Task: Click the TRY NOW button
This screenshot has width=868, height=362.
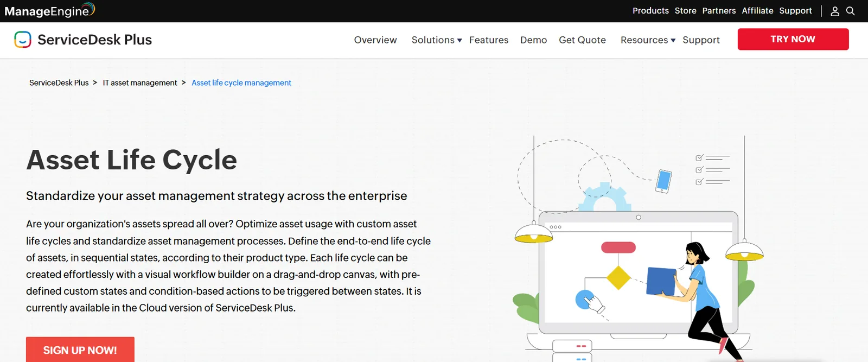Action: pos(793,39)
